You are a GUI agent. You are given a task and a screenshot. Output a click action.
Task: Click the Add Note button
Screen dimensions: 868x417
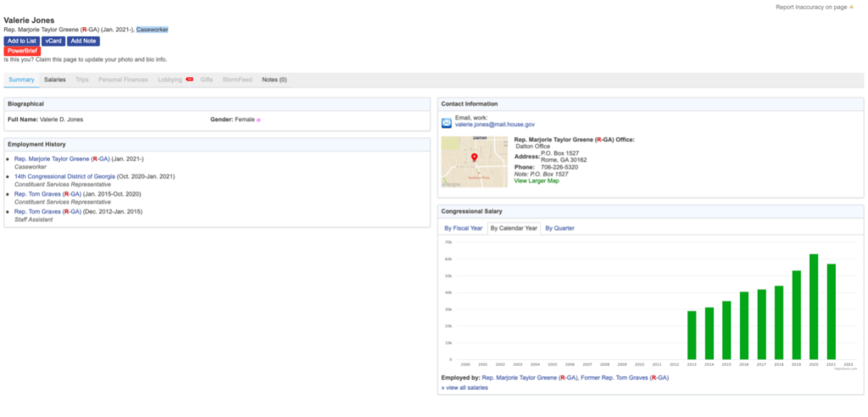pos(83,41)
